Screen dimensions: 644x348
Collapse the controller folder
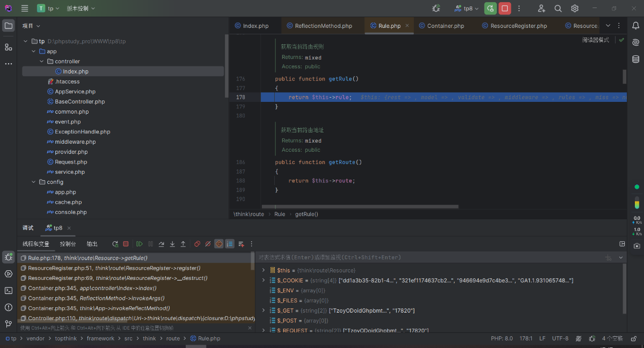tap(41, 61)
